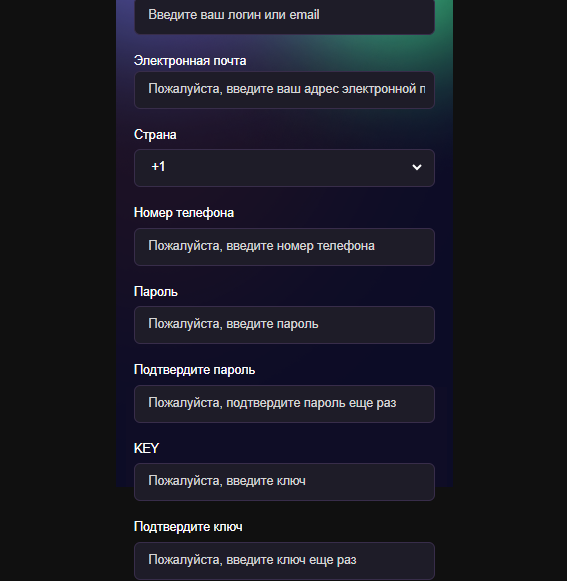Click the 'Пароль' label
The height and width of the screenshot is (581, 567).
(x=156, y=292)
